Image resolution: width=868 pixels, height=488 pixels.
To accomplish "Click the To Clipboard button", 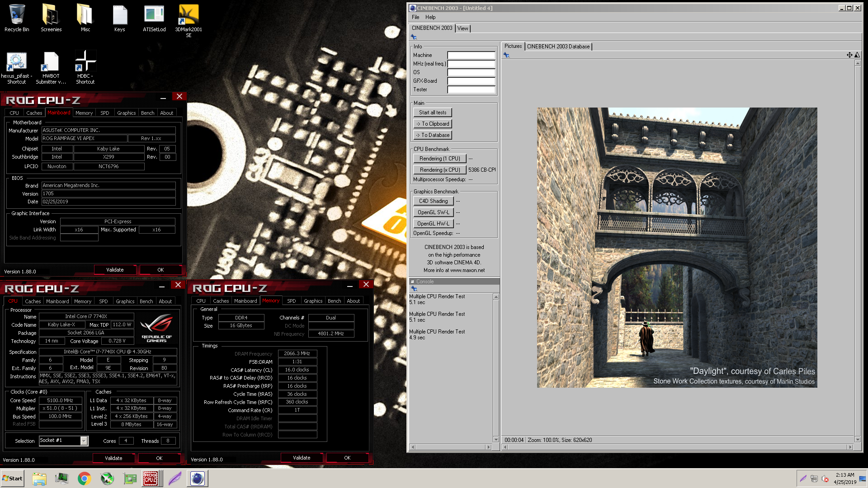I will (432, 124).
